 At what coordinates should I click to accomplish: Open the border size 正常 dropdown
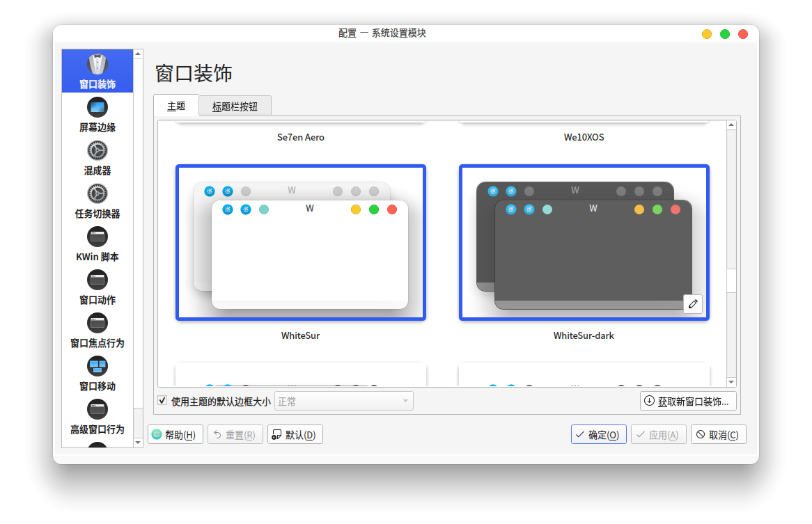(344, 402)
